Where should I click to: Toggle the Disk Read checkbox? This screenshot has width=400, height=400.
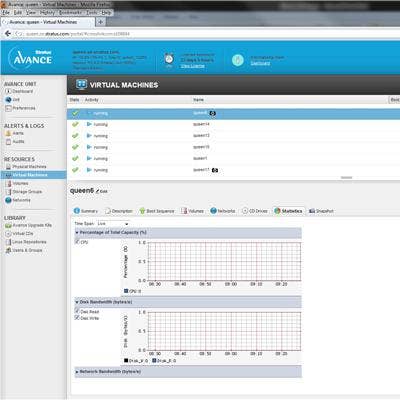(x=77, y=311)
